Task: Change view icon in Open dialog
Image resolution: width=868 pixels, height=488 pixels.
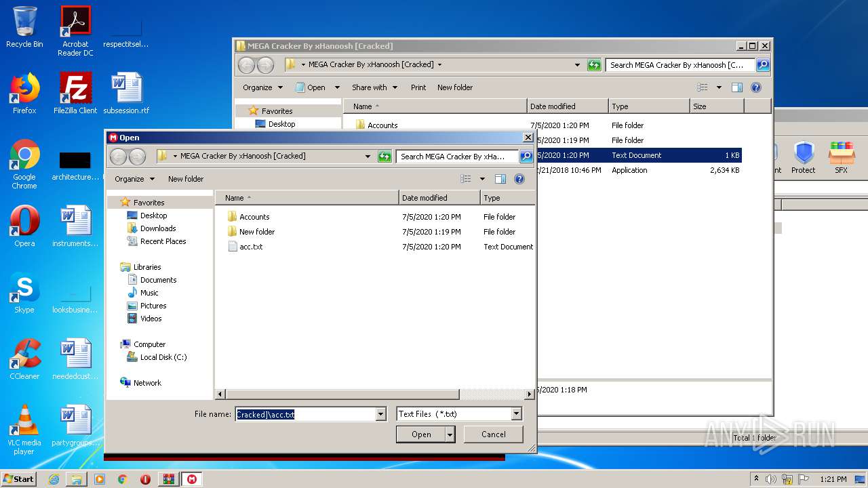Action: 466,179
